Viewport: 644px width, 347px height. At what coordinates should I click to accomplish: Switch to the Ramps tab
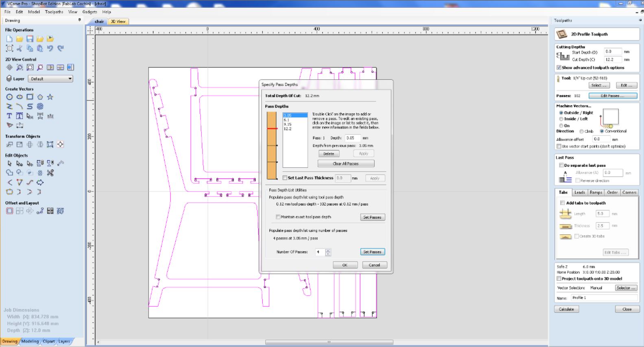(596, 192)
